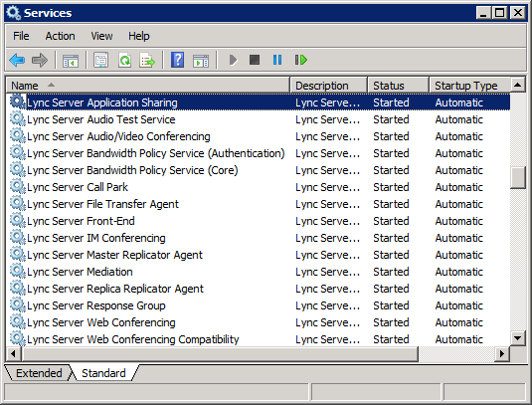This screenshot has width=532, height=405.
Task: Open the Properties toolbar icon
Action: (x=100, y=60)
